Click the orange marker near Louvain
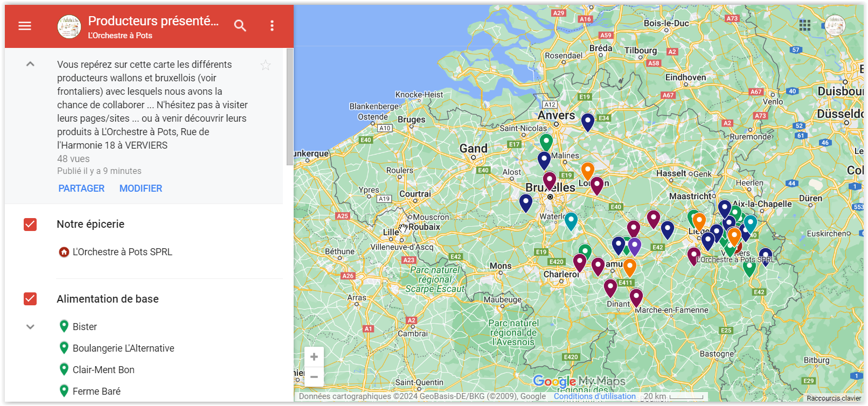This screenshot has height=406, width=868. pyautogui.click(x=588, y=171)
